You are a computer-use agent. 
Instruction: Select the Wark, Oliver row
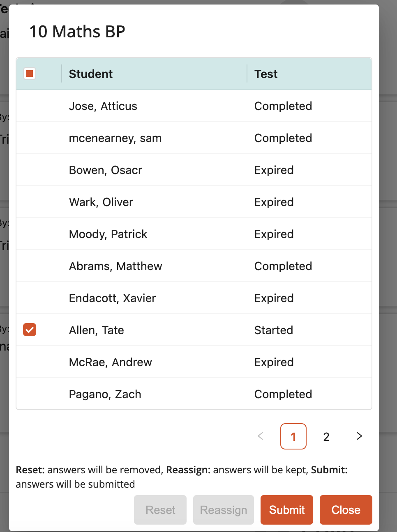pos(194,202)
